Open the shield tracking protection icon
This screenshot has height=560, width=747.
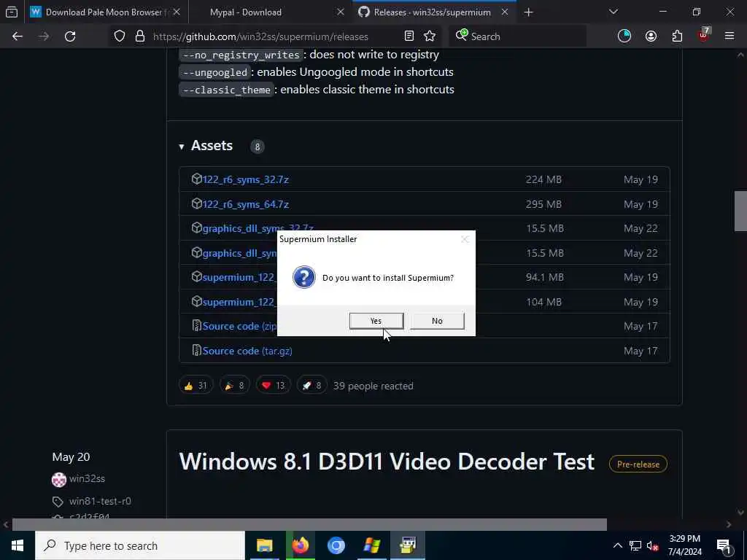120,36
